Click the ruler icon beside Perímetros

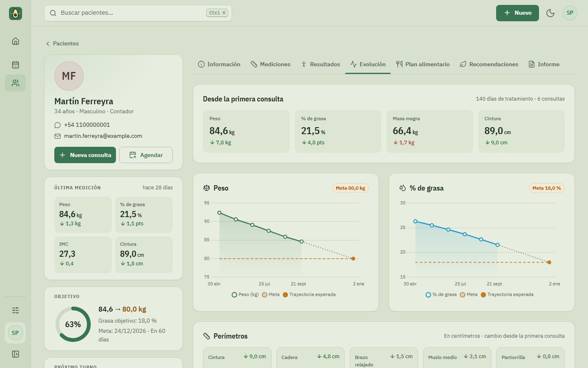pyautogui.click(x=207, y=336)
